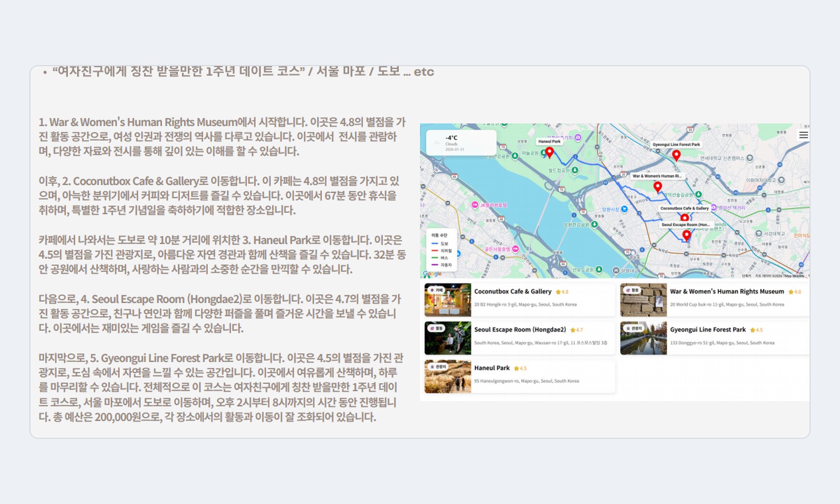Click the weather card showing -4°C

[461, 143]
